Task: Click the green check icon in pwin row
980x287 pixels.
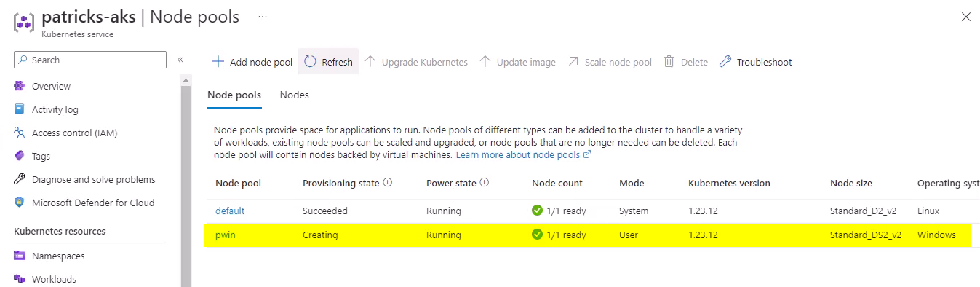Action: (538, 235)
